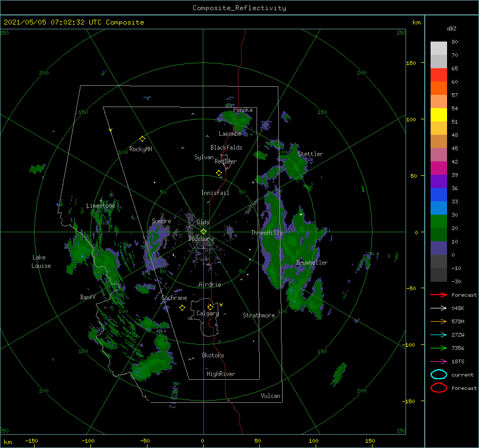Click the magenta 18TS arrow icon
The width and height of the screenshot is (479, 448).
[x=439, y=362]
